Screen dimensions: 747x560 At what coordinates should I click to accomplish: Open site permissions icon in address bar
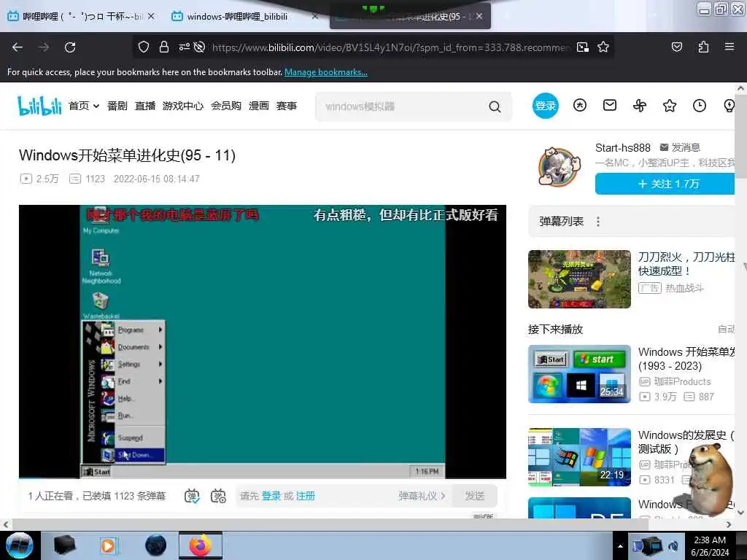pos(184,47)
